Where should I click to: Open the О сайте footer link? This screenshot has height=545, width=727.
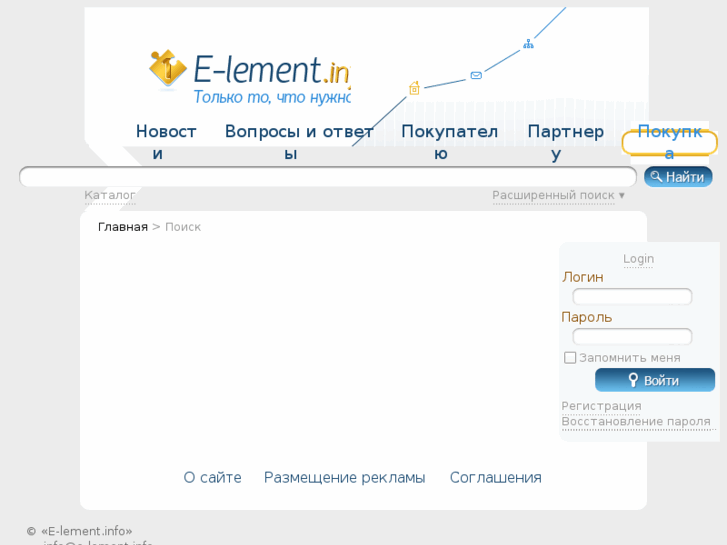coord(212,477)
